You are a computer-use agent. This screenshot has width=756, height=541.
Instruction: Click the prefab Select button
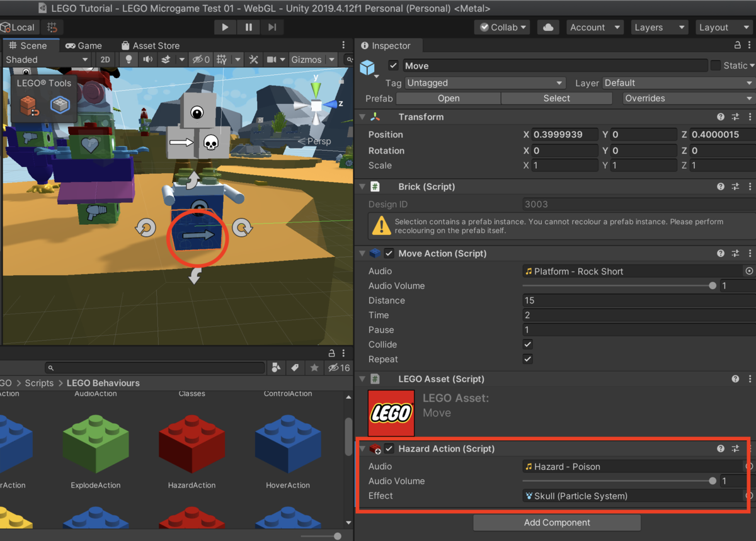click(x=556, y=98)
